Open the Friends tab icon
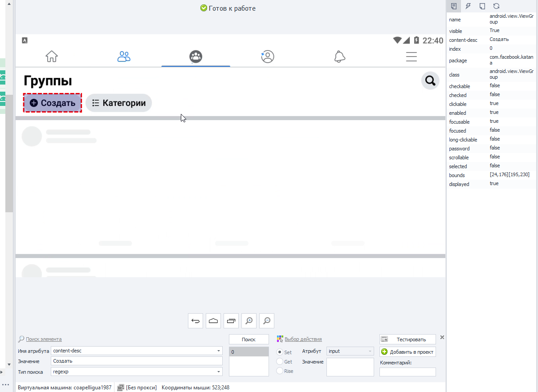 [x=124, y=57]
